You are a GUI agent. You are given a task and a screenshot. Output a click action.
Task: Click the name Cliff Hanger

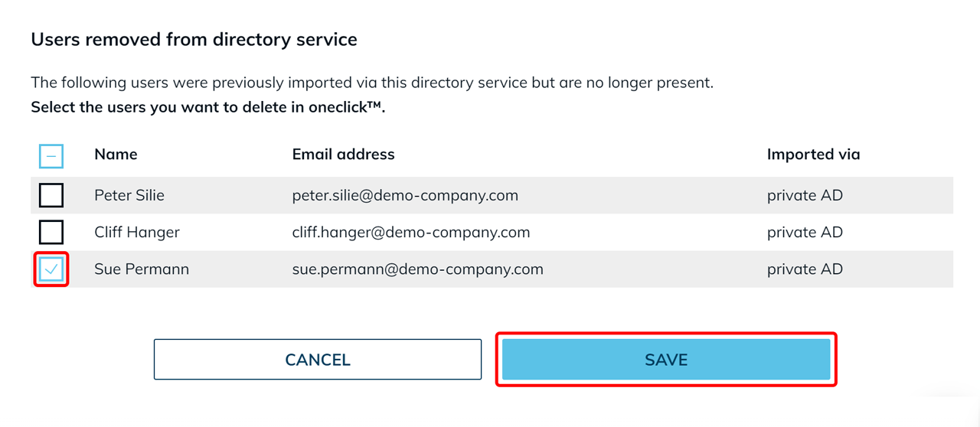(x=137, y=232)
